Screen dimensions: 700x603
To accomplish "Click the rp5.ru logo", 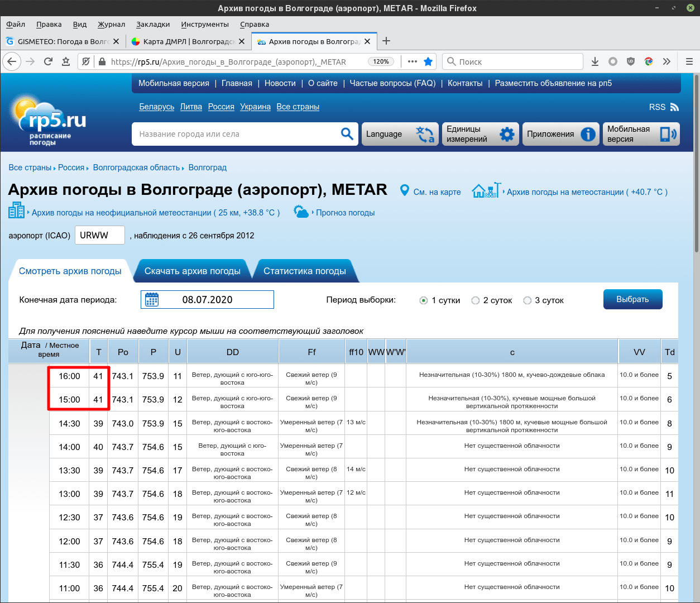I will pyautogui.click(x=50, y=122).
